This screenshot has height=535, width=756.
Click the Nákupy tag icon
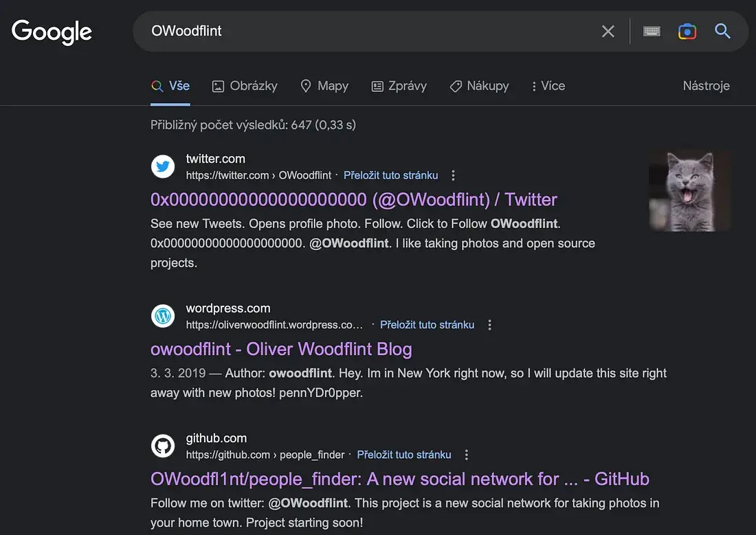(x=456, y=87)
